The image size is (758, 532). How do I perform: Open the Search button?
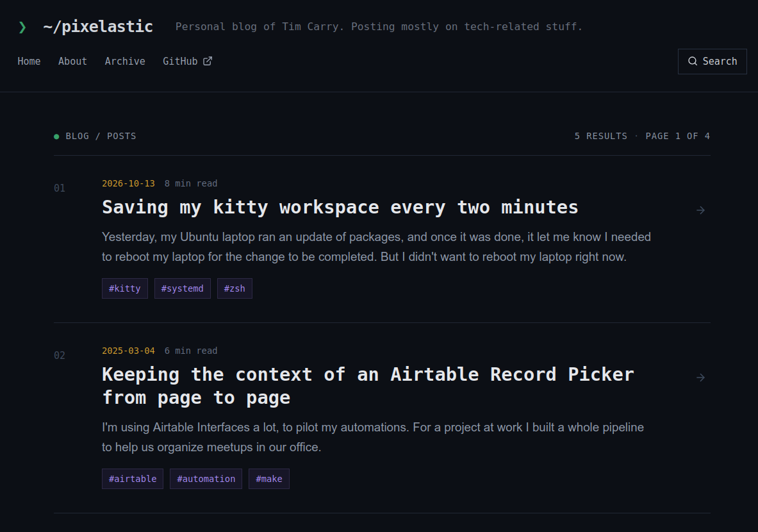point(712,62)
